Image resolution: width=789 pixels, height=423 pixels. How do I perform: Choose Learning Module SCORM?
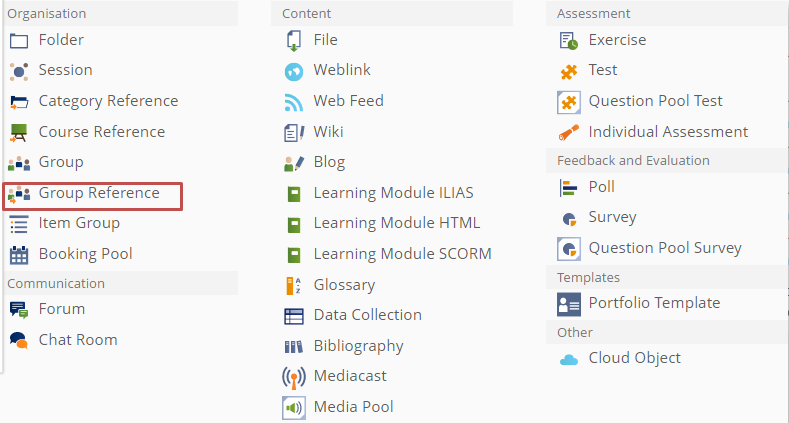pos(402,254)
